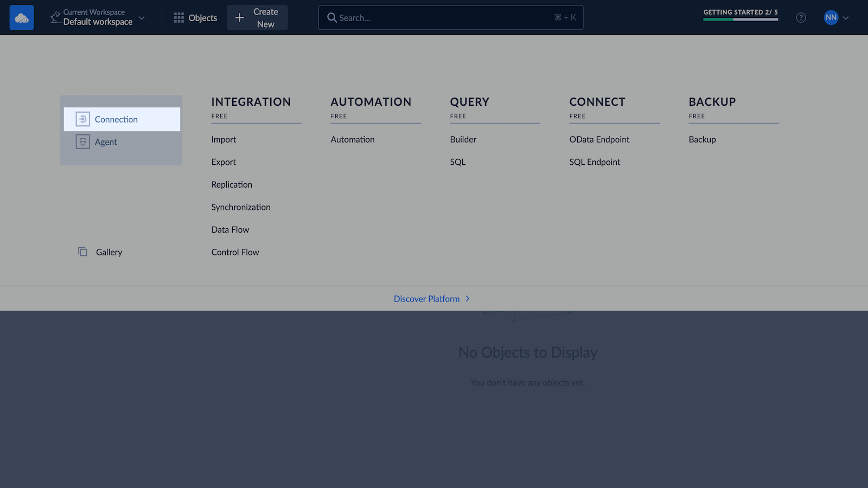Click the NN user avatar

click(x=831, y=18)
